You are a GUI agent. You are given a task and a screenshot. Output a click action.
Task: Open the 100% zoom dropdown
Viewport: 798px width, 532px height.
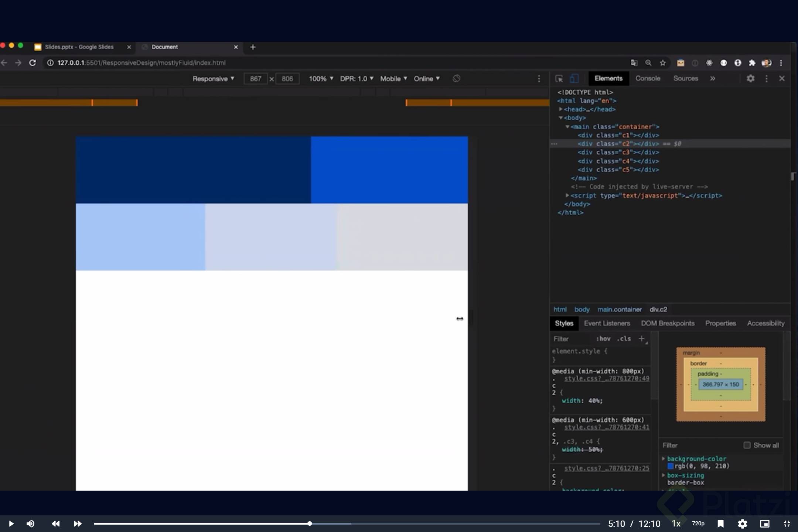(321, 79)
